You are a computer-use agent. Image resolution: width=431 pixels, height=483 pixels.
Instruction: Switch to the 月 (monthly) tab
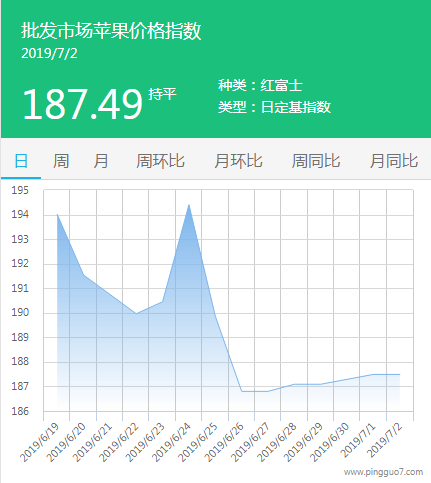pos(101,161)
